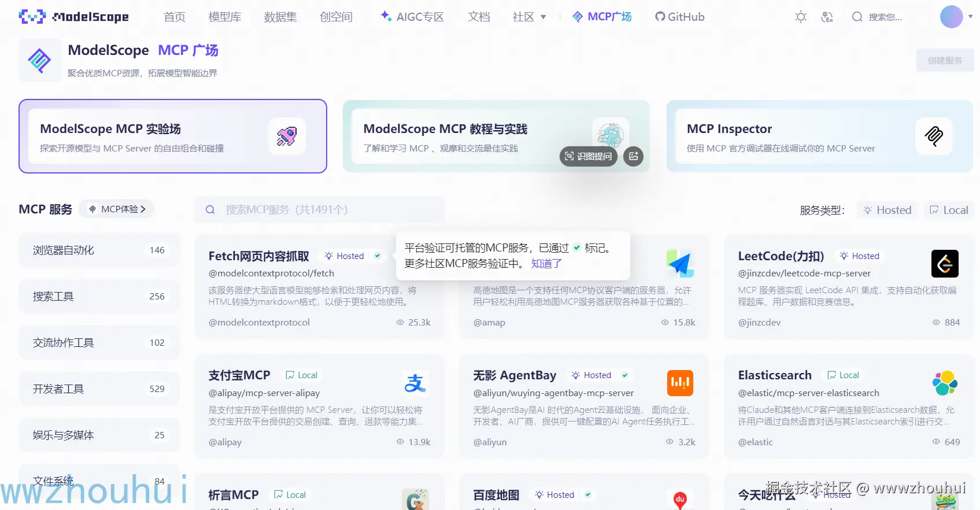Image resolution: width=980 pixels, height=510 pixels.
Task: Click the Elasticsearch logo icon
Action: click(x=945, y=383)
